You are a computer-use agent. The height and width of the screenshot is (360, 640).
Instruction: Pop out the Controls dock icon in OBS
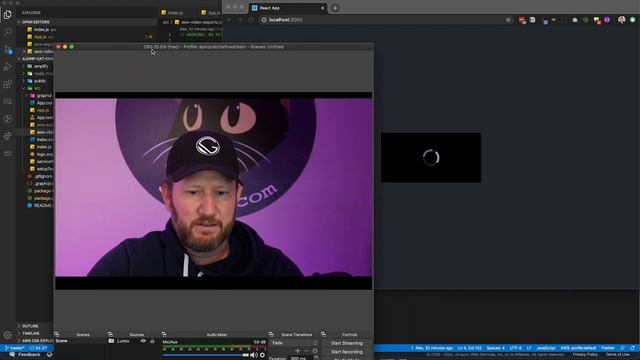323,334
